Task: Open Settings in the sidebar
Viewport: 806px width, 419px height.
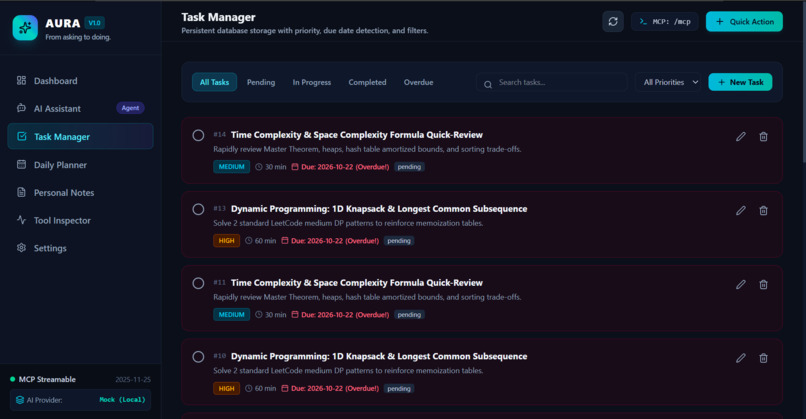Action: point(80,248)
